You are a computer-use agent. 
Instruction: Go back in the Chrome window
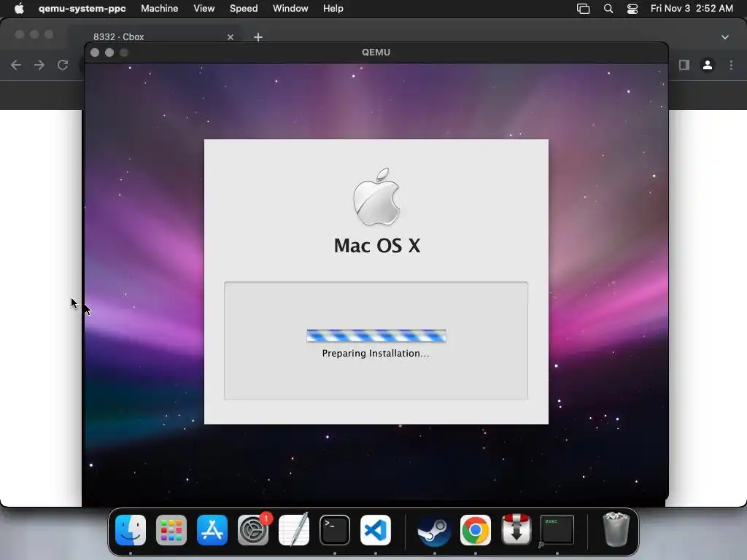(16, 65)
